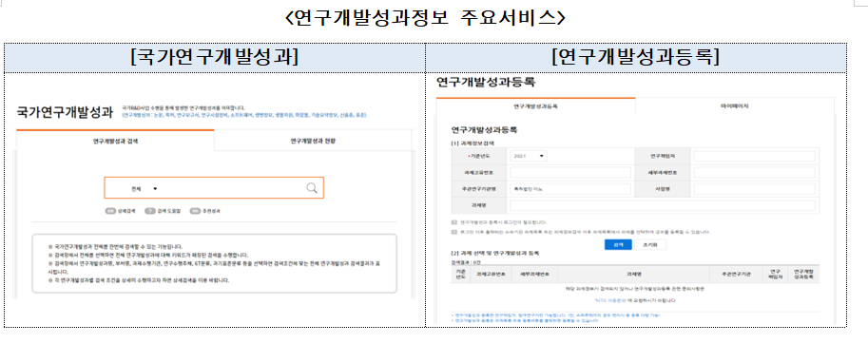Select the 마이페이지 tab
The width and height of the screenshot is (868, 344).
click(735, 105)
